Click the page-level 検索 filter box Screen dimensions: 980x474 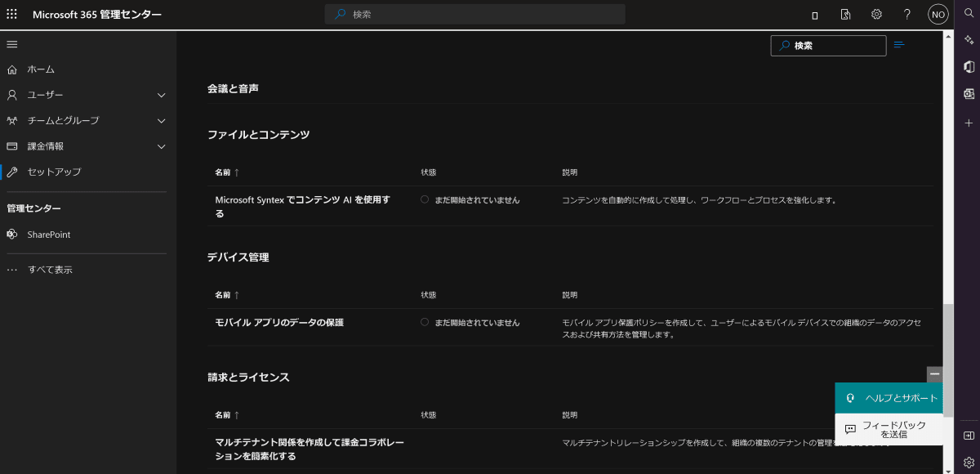(x=828, y=46)
